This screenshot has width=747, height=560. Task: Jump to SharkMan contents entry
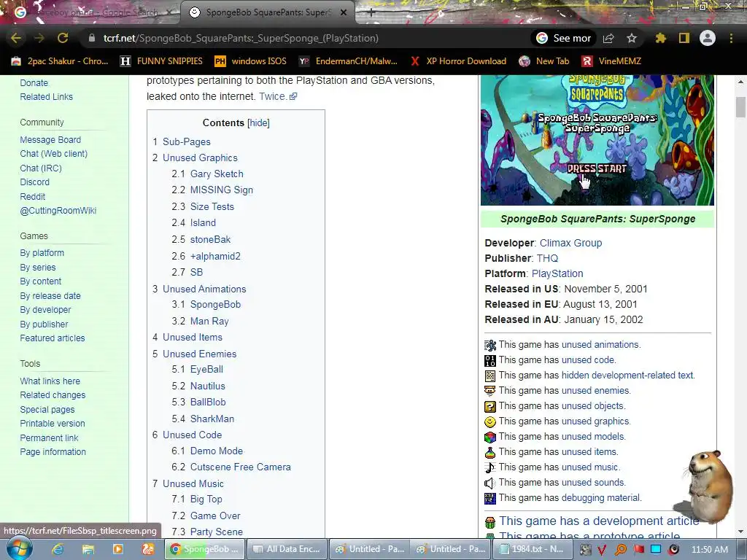(212, 419)
